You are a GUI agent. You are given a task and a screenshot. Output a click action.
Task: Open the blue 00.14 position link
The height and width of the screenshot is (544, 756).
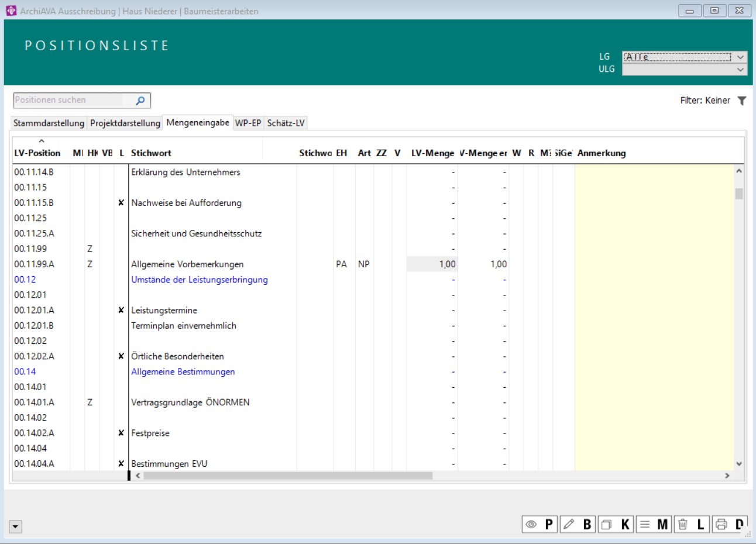[25, 371]
